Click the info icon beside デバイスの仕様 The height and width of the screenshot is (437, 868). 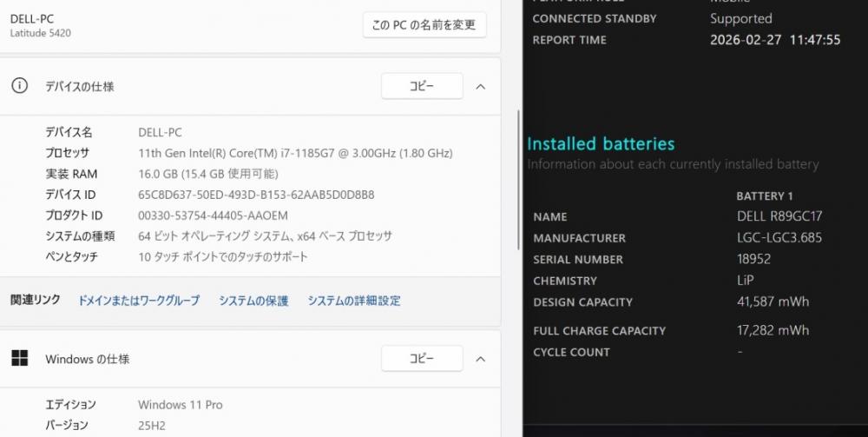coord(19,86)
